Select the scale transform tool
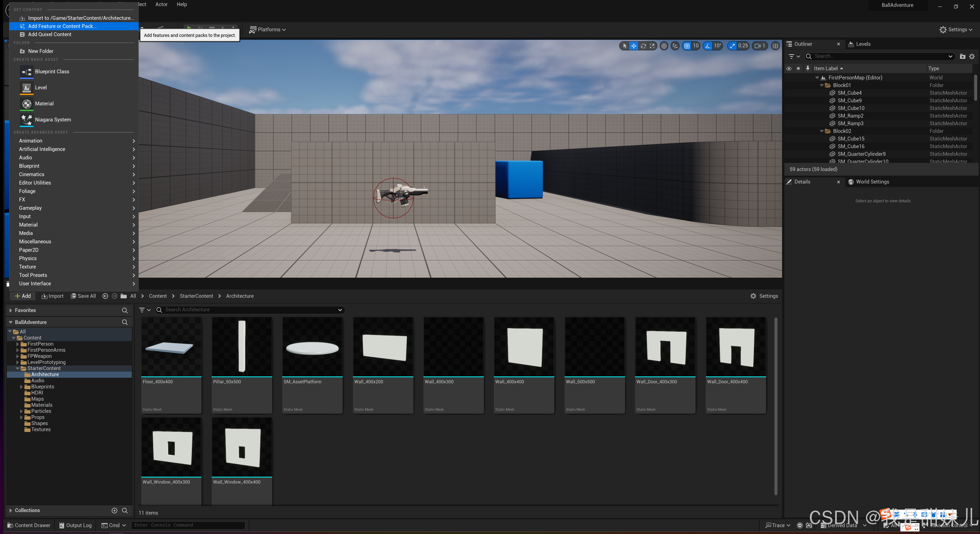The width and height of the screenshot is (980, 534). tap(652, 46)
